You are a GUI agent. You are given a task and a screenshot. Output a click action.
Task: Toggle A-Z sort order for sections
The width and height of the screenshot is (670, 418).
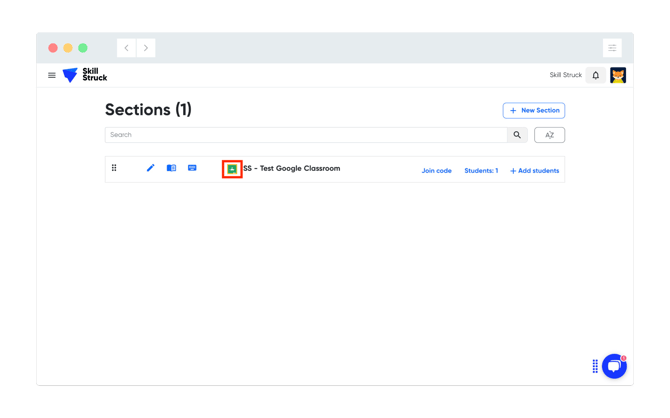click(x=549, y=135)
